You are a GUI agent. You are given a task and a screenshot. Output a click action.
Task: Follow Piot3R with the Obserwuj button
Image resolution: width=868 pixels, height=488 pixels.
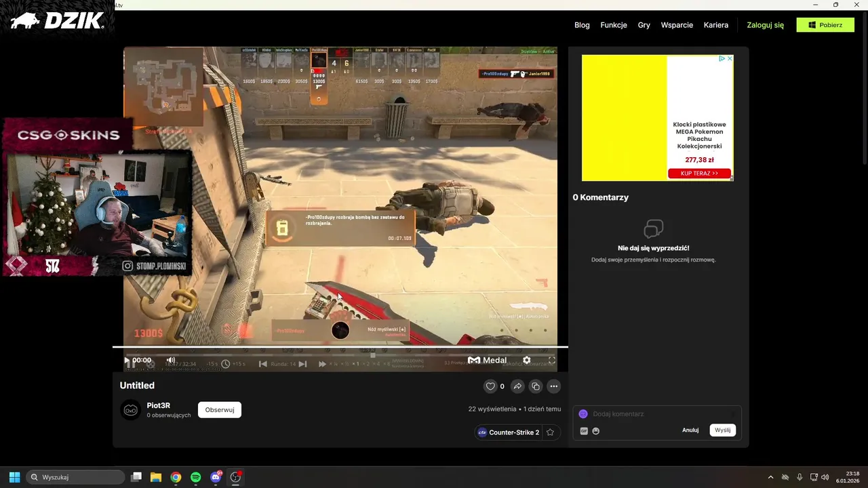[x=220, y=409]
